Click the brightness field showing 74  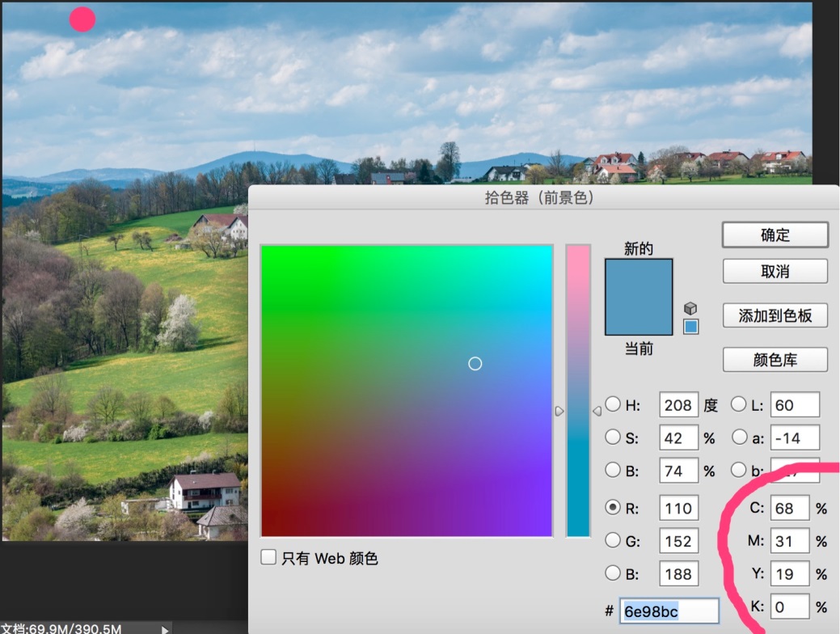tap(679, 471)
